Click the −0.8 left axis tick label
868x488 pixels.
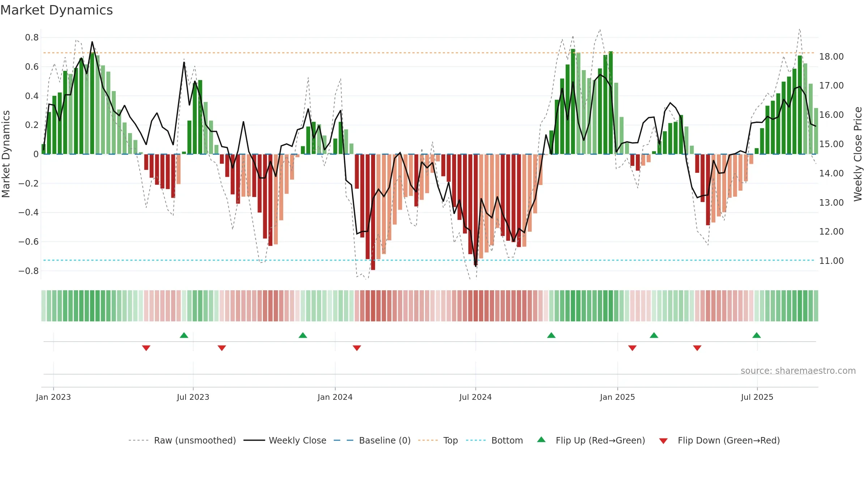(x=29, y=271)
